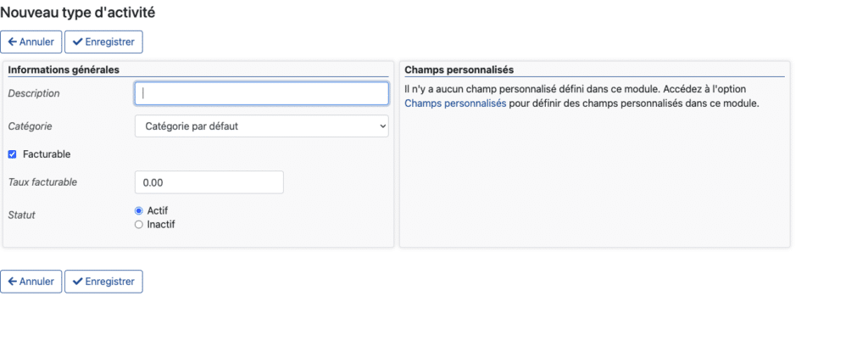Click into the Taux facturable field

coord(209,182)
